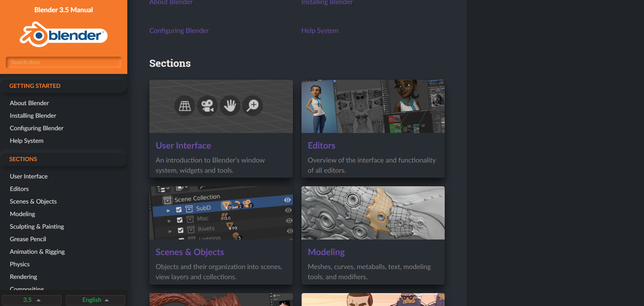Screen dimensions: 644x306
Task: Click the grid icon in the User Interface card
Action: tap(184, 106)
